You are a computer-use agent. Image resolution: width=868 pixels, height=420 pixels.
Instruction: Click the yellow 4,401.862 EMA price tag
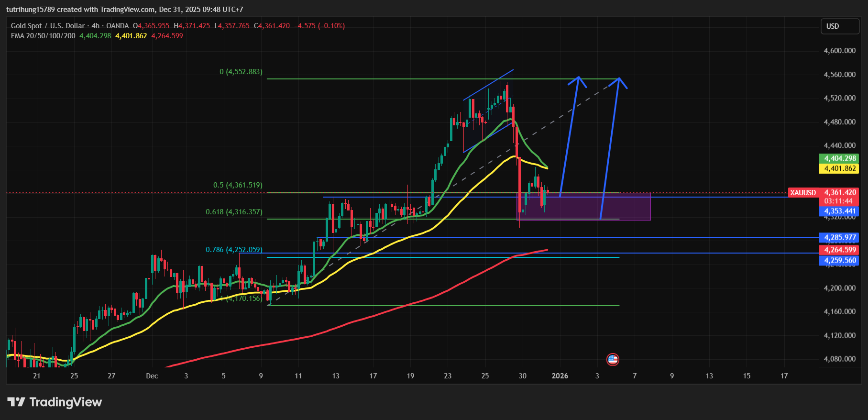pos(839,168)
